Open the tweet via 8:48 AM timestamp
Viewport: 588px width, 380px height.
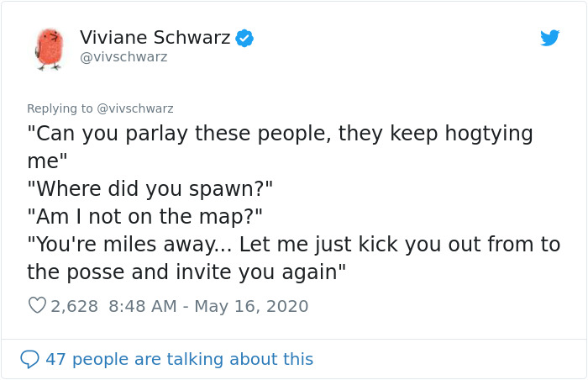coord(143,306)
